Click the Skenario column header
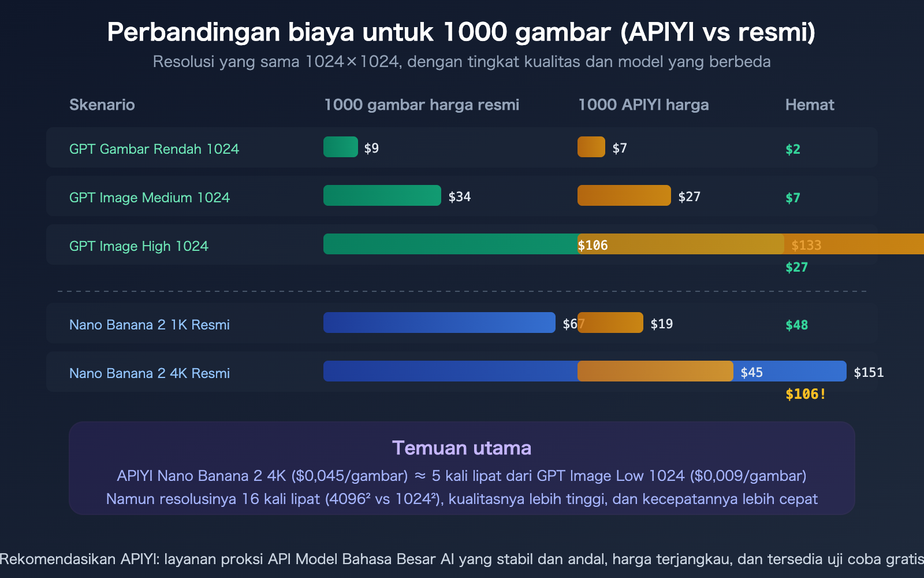Image resolution: width=924 pixels, height=578 pixels. (102, 105)
